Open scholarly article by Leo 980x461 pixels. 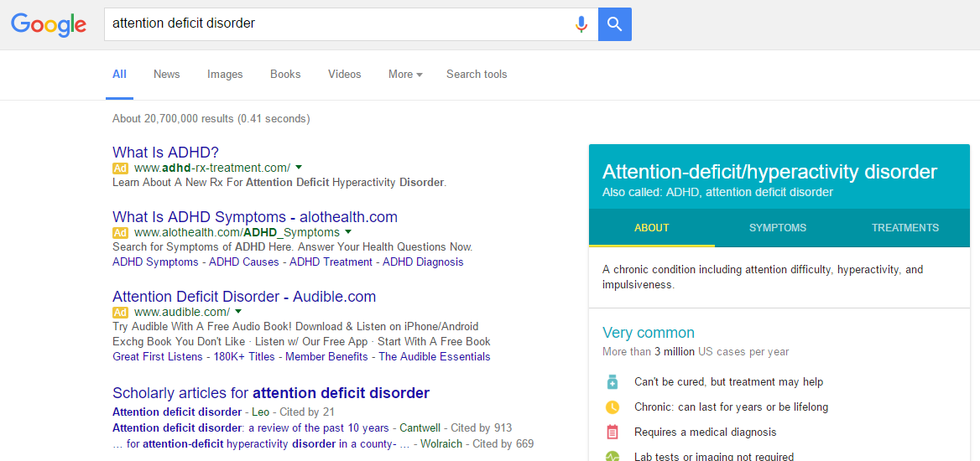point(177,412)
